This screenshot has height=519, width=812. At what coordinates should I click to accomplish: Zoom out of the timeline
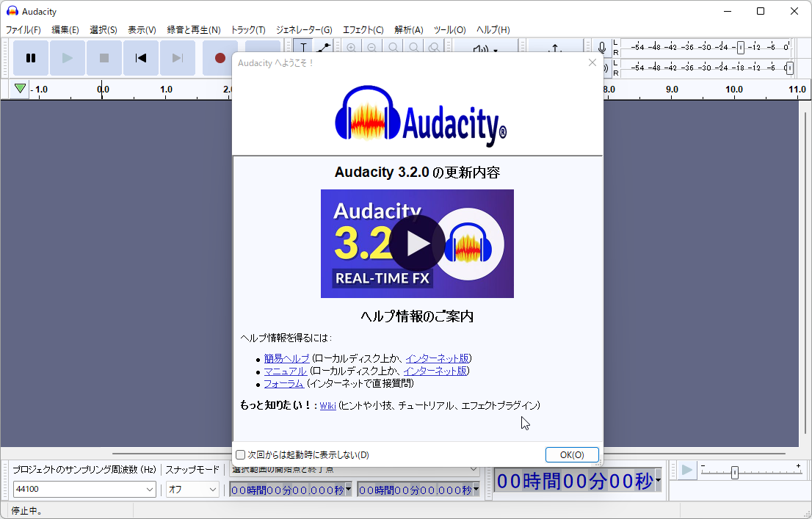(x=371, y=46)
